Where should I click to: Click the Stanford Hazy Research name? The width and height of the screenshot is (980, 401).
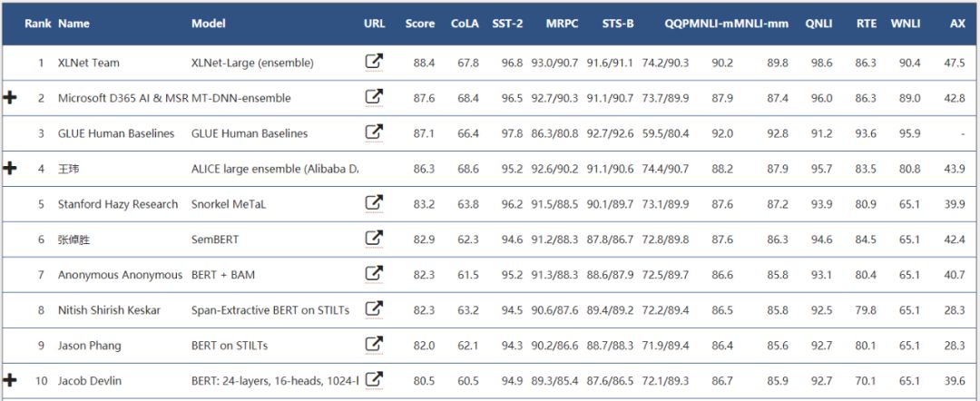118,204
